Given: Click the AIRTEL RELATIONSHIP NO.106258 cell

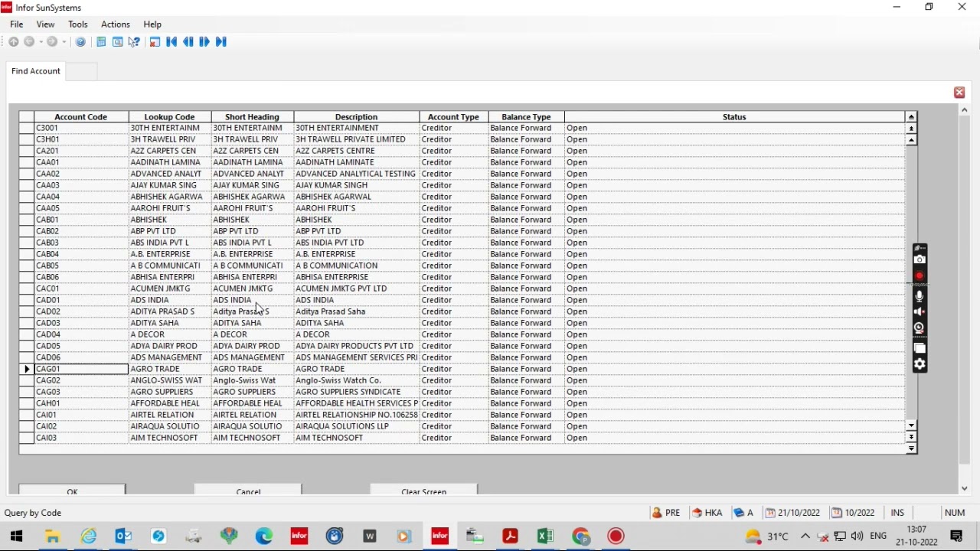Looking at the screenshot, I should point(357,416).
